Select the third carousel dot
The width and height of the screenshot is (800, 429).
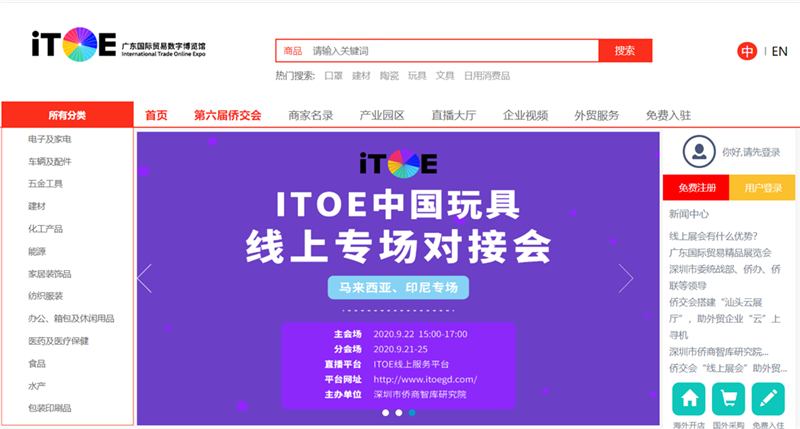412,413
